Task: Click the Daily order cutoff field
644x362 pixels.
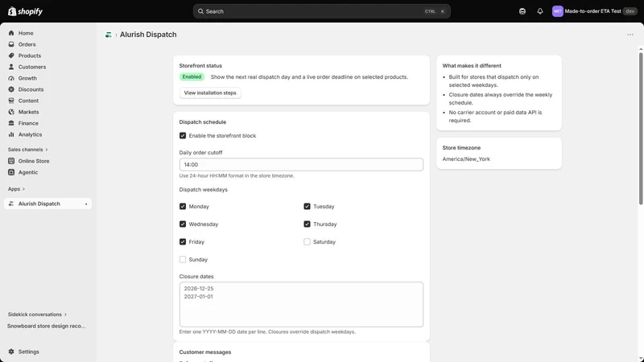Action: tap(301, 165)
